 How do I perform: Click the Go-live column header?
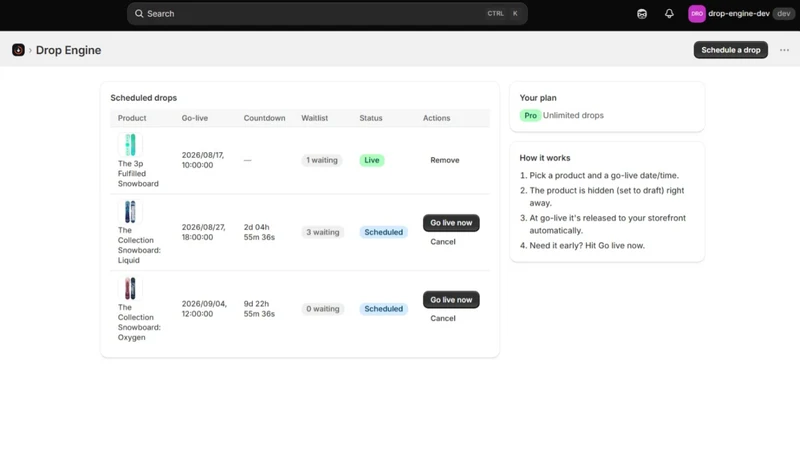[x=195, y=118]
